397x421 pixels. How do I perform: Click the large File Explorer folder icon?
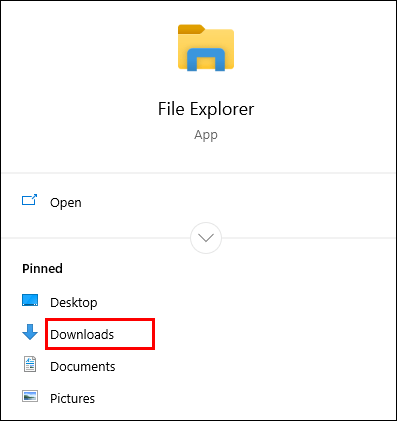[x=206, y=48]
